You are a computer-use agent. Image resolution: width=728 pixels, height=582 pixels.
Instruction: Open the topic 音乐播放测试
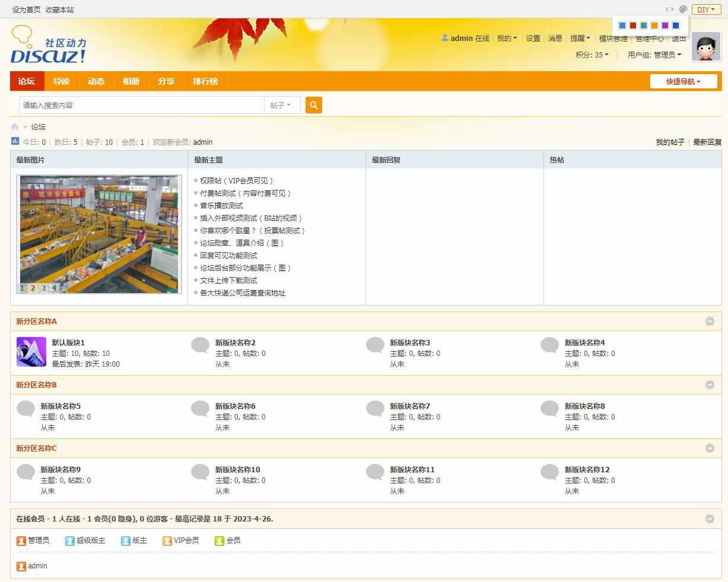click(221, 206)
